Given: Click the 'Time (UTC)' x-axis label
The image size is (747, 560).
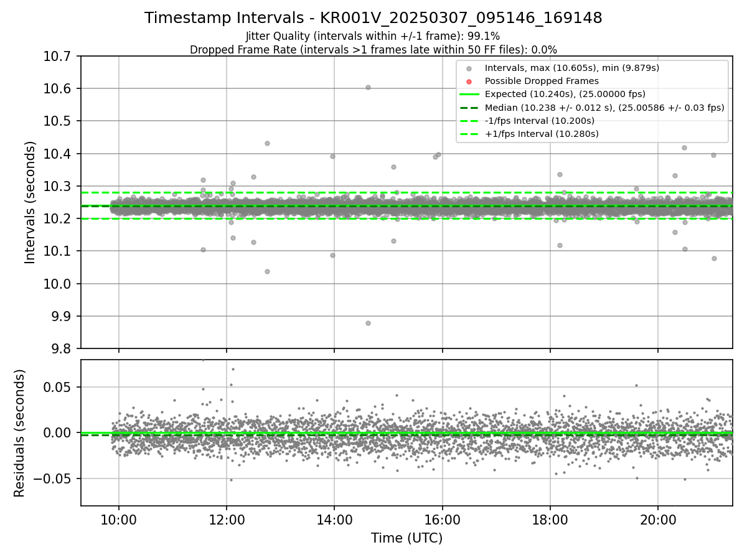Looking at the screenshot, I should click(406, 538).
